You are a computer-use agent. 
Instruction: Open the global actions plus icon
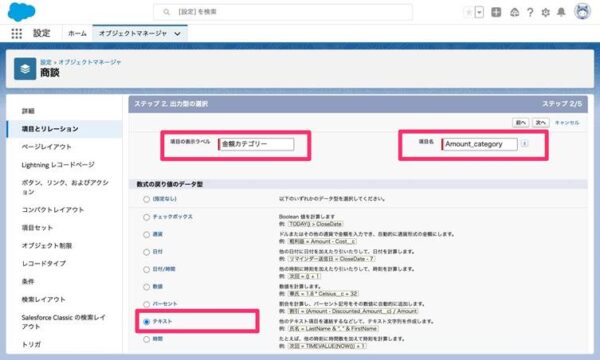pyautogui.click(x=496, y=12)
